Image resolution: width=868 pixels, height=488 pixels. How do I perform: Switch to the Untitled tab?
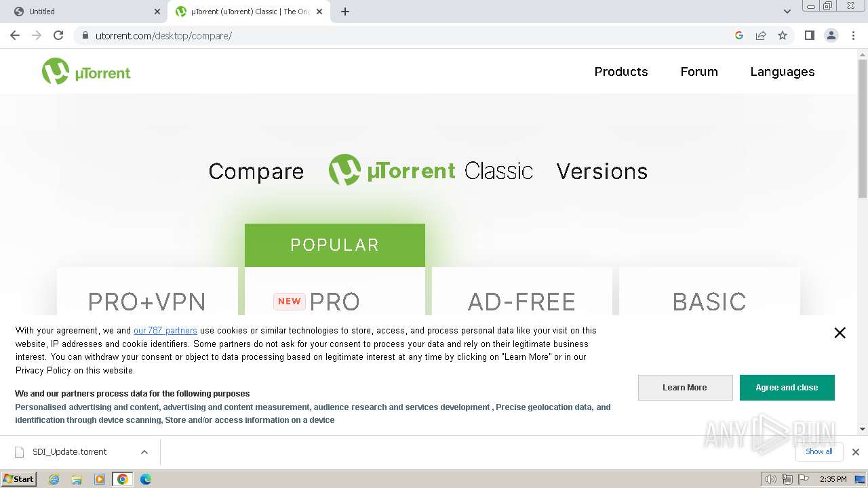click(85, 12)
